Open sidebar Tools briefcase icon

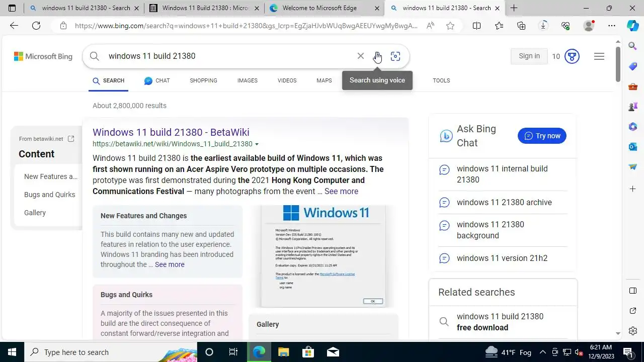coord(633,86)
